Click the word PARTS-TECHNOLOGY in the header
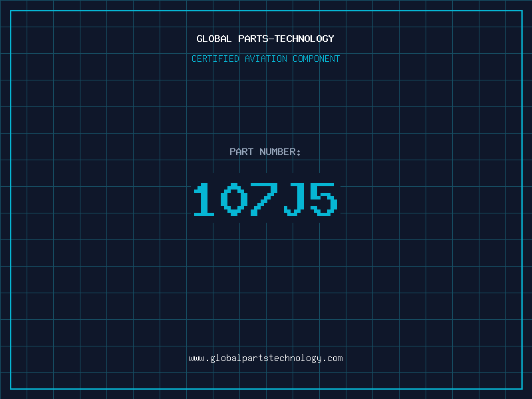Screen dimensions: 532x399 (286, 39)
